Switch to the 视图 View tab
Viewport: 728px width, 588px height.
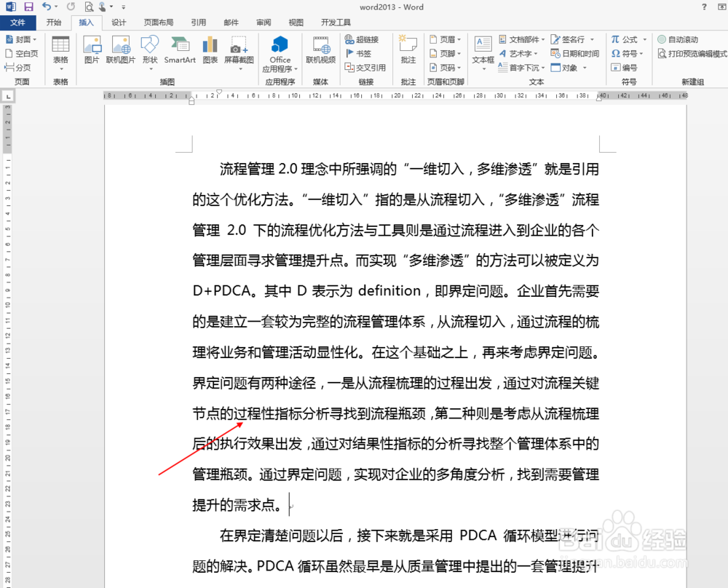click(x=296, y=23)
